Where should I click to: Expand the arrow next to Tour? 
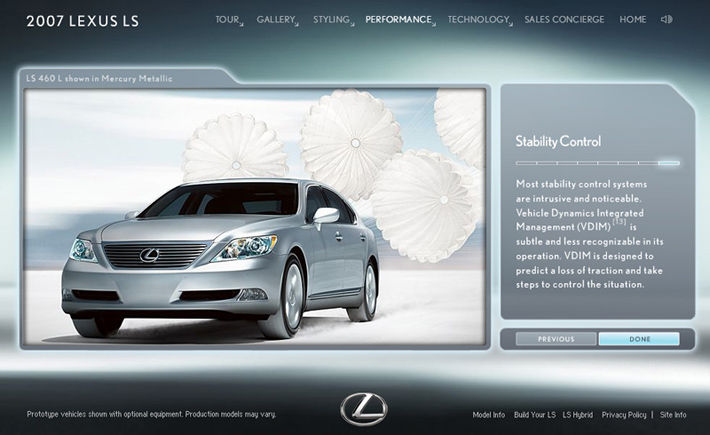(x=241, y=24)
